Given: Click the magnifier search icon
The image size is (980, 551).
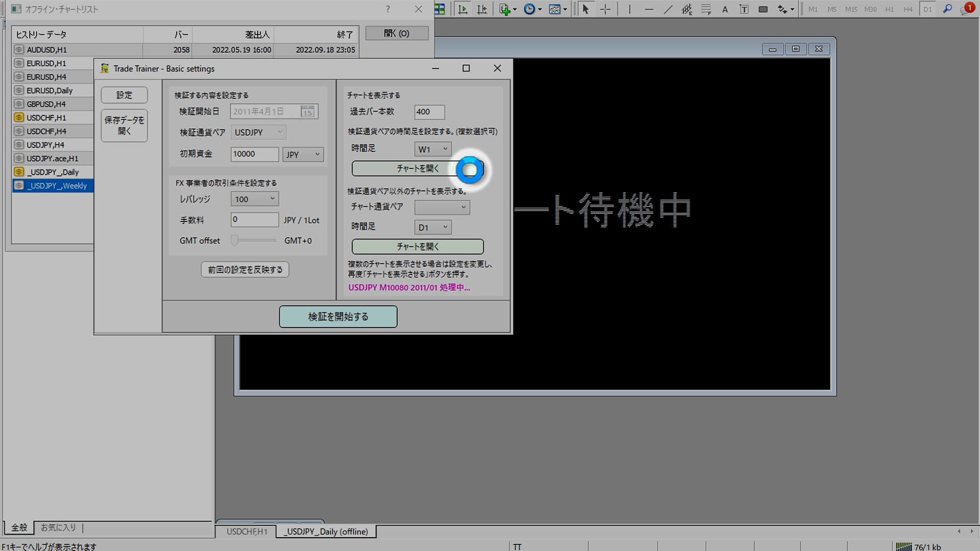Looking at the screenshot, I should pyautogui.click(x=947, y=9).
